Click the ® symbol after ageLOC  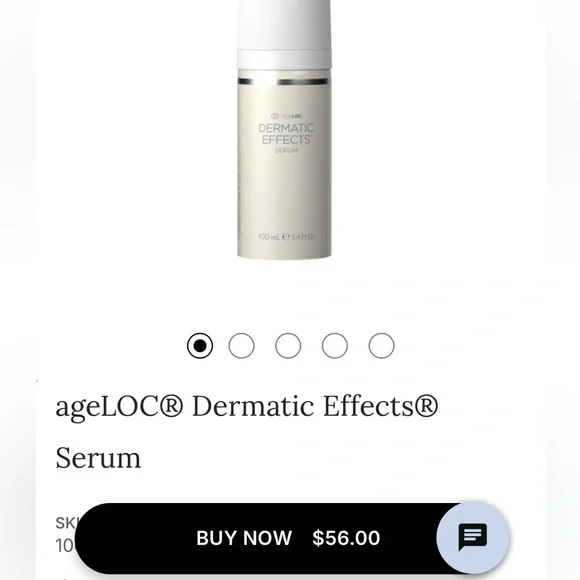tap(172, 406)
